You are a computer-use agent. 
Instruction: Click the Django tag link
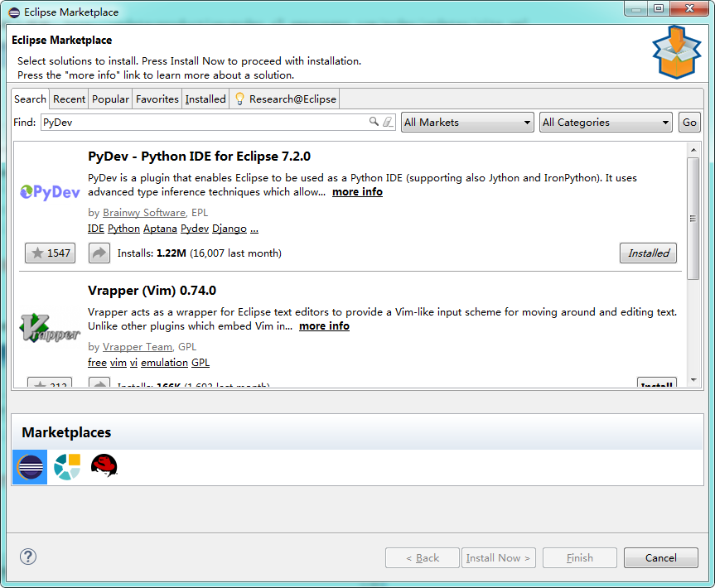click(229, 229)
